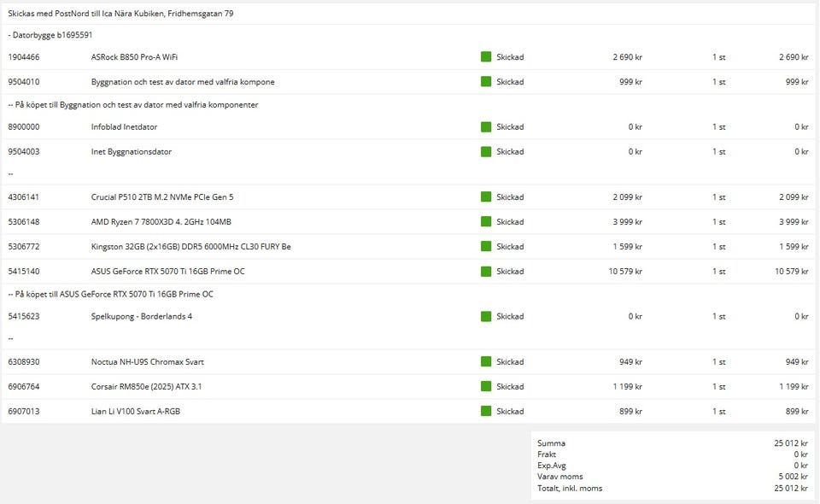Click article number 5306772
This screenshot has width=820, height=504.
(x=24, y=247)
